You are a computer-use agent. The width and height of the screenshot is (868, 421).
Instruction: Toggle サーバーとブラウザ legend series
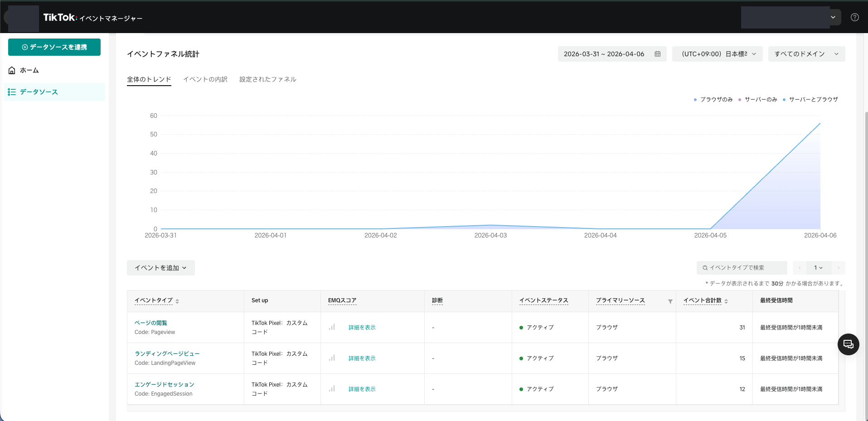click(x=810, y=100)
